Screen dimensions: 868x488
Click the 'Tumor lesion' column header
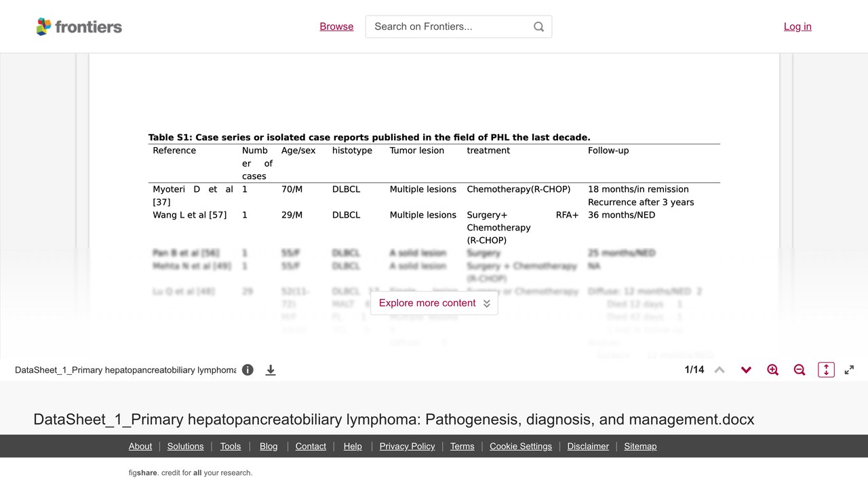click(x=417, y=150)
